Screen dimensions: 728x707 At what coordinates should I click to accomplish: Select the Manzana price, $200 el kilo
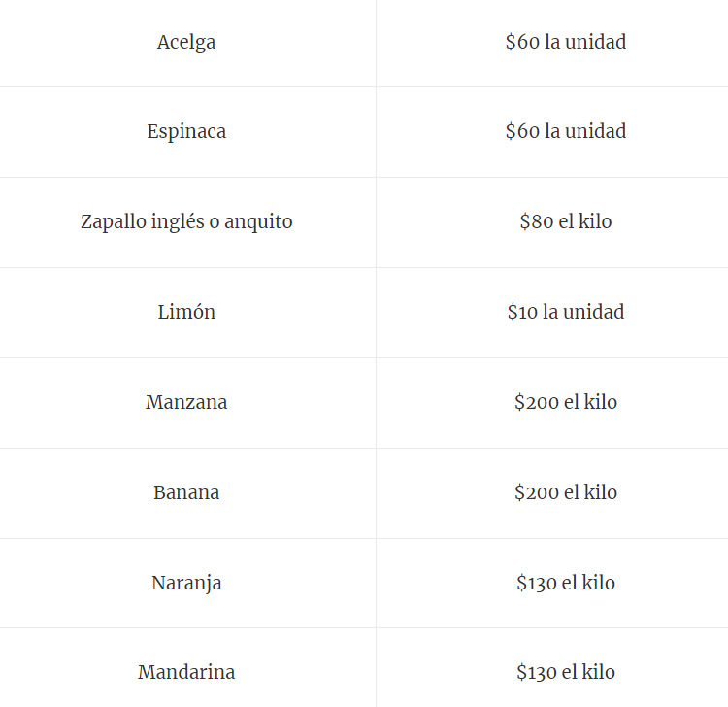[565, 402]
